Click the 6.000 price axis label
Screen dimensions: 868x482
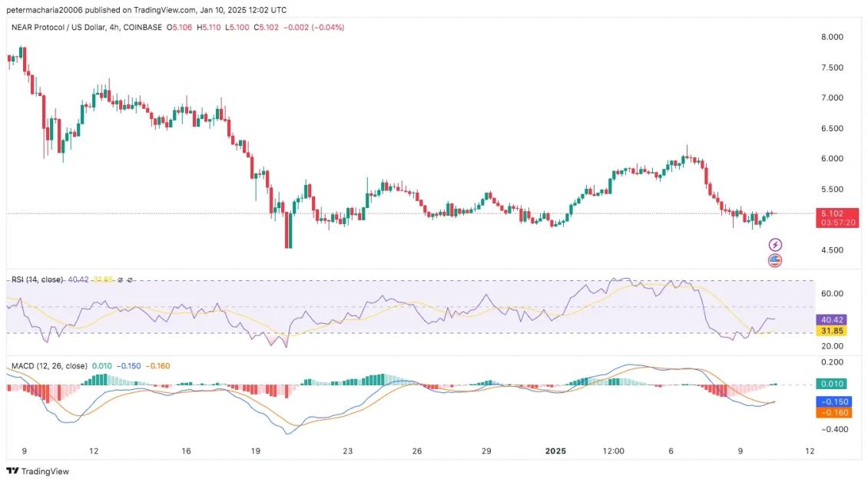point(832,158)
